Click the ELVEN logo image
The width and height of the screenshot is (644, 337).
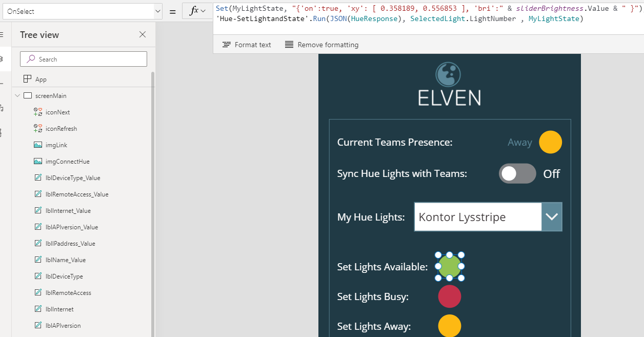click(449, 84)
